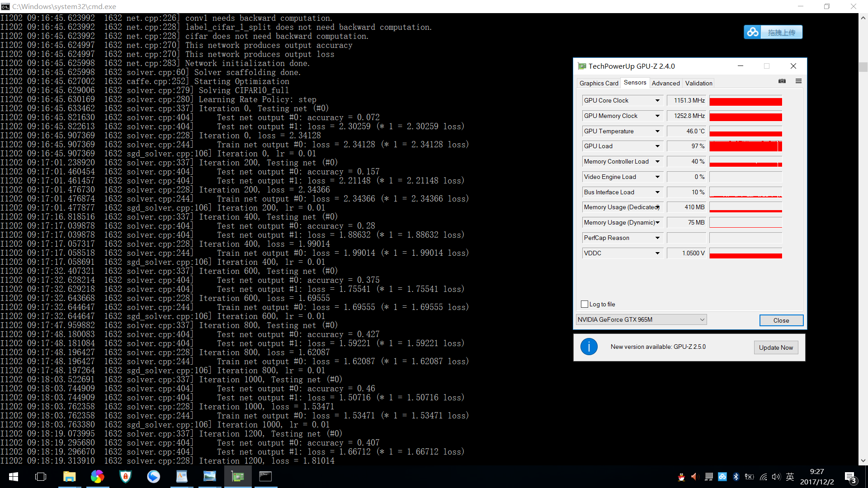Viewport: 868px width, 488px height.
Task: Open File Explorer from the taskbar
Action: pyautogui.click(x=69, y=477)
